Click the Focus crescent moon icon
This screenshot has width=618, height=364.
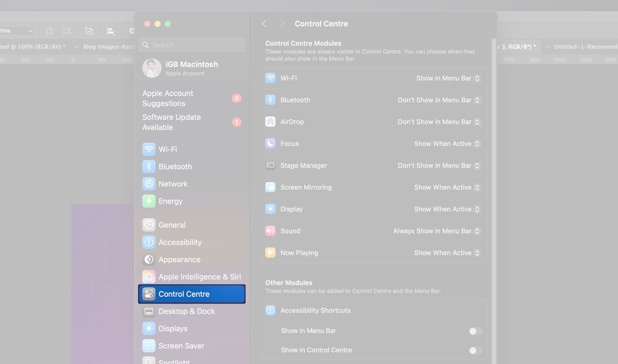click(270, 143)
